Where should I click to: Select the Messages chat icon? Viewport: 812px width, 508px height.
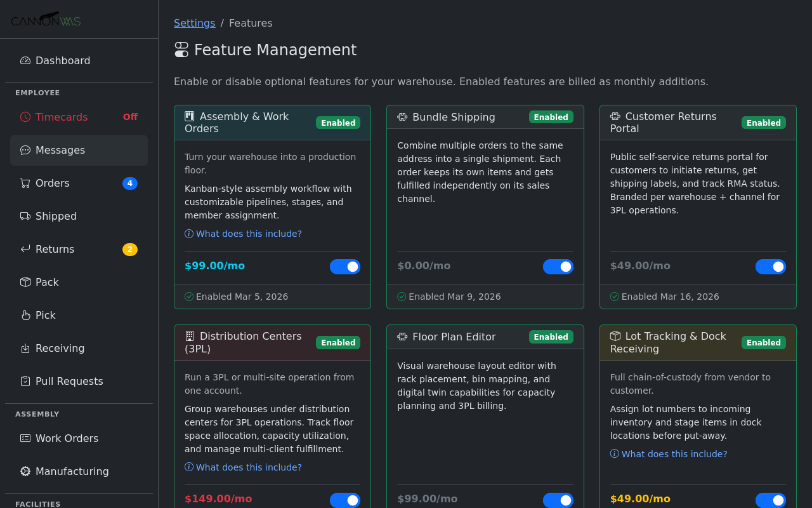coord(25,150)
